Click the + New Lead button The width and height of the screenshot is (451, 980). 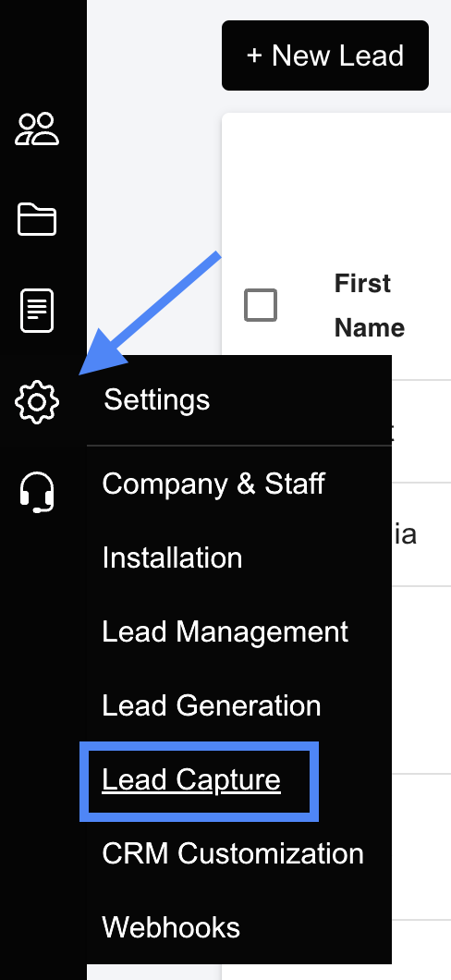(x=324, y=55)
